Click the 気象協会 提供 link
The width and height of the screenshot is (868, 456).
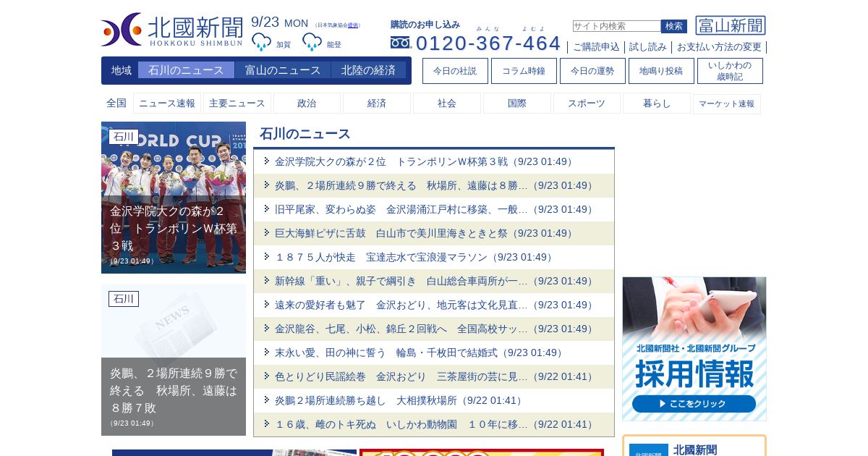[x=353, y=25]
